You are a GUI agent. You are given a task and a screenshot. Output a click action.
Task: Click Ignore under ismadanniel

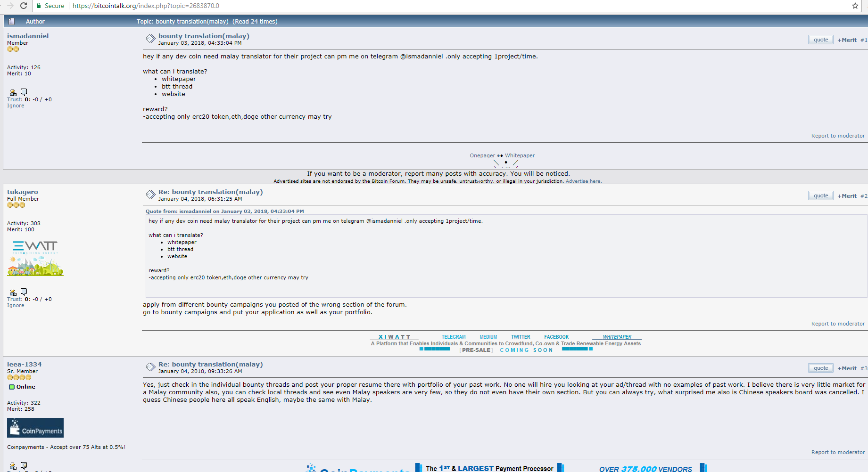pyautogui.click(x=16, y=106)
